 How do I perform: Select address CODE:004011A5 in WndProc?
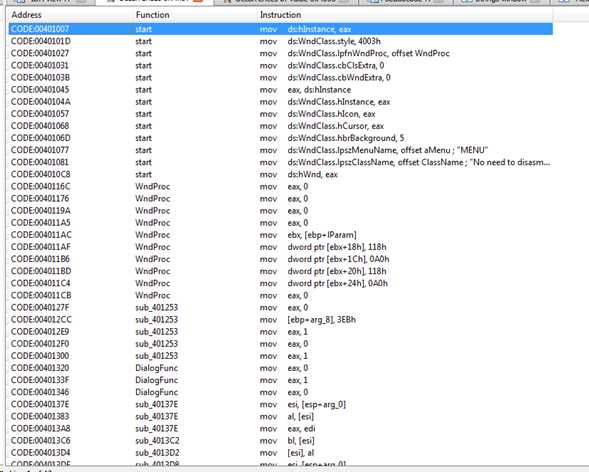click(x=40, y=223)
